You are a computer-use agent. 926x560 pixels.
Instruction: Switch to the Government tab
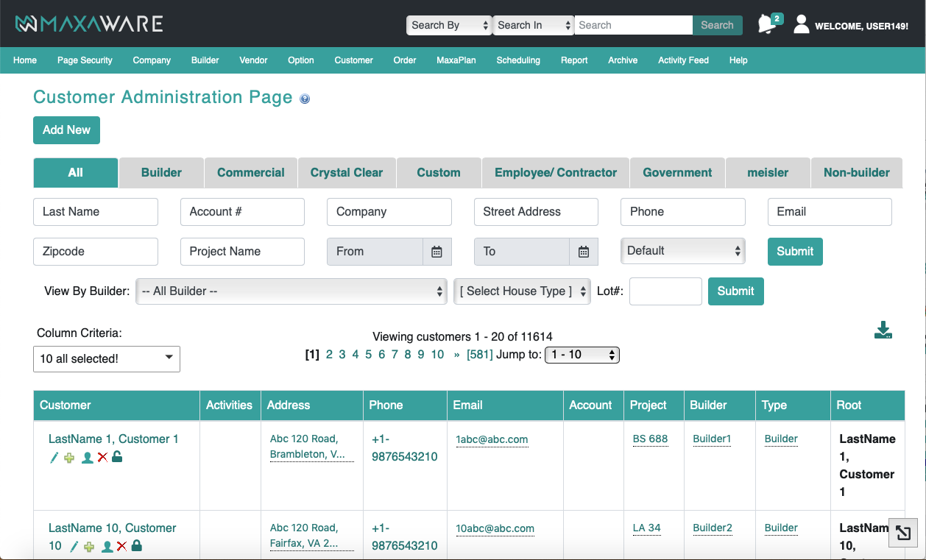[677, 173]
